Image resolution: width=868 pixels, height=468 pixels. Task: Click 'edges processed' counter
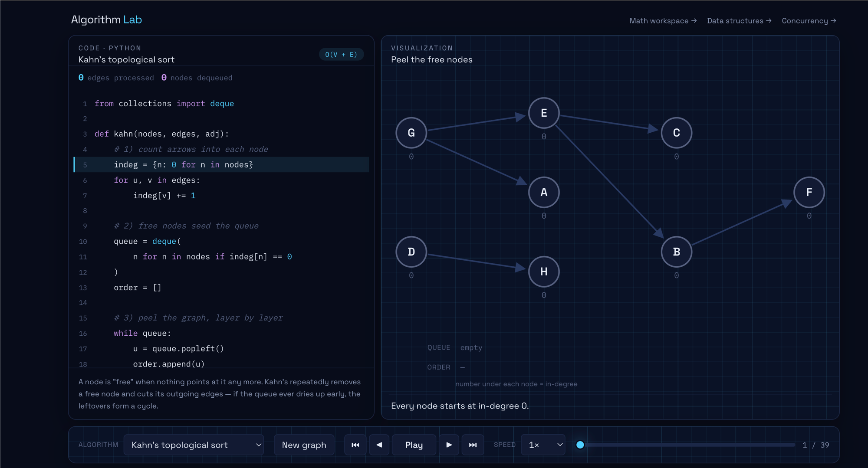(116, 78)
